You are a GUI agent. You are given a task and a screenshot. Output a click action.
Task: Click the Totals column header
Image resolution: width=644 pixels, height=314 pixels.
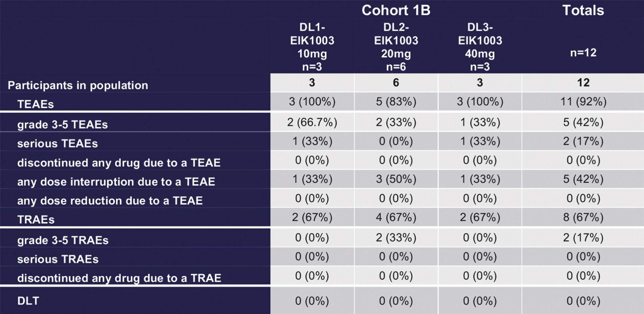click(x=583, y=10)
